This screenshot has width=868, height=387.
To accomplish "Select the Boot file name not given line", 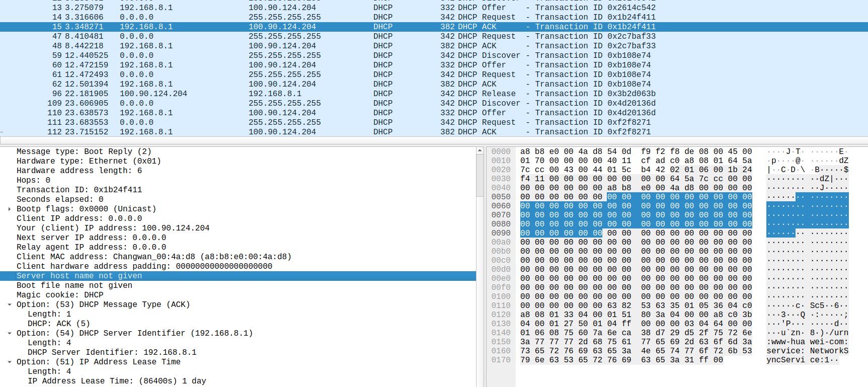I will click(x=74, y=285).
